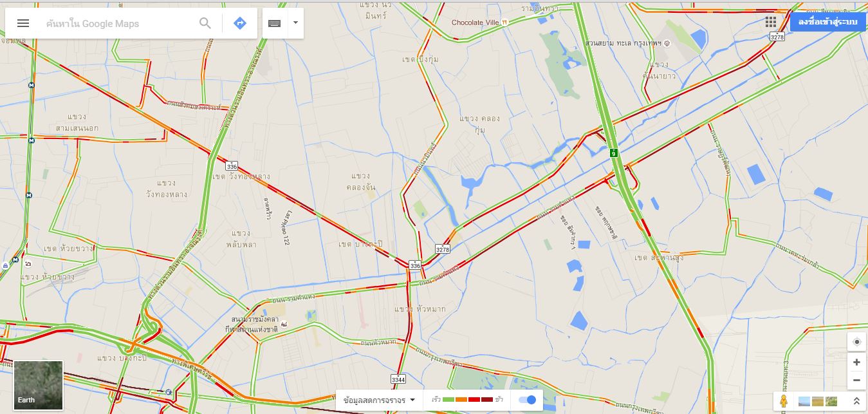Screen dimensions: 868x414
Task: Open the hamburger main menu
Action: click(23, 23)
